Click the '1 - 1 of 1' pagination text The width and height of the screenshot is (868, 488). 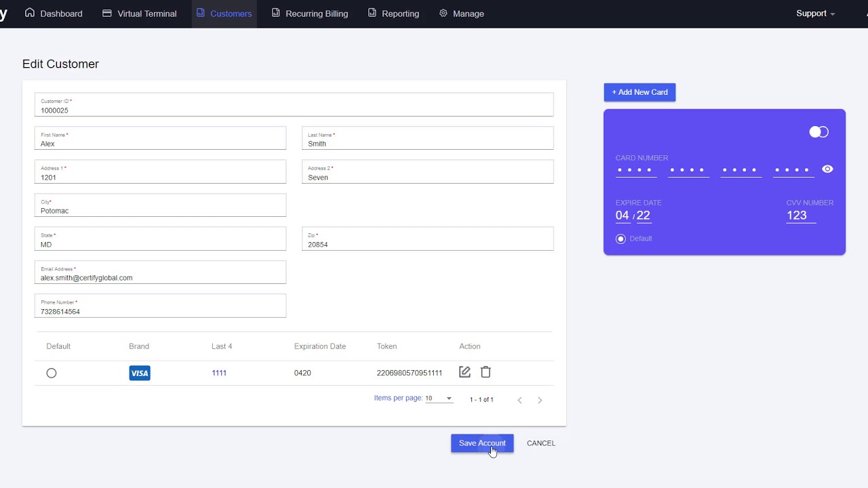pos(481,400)
